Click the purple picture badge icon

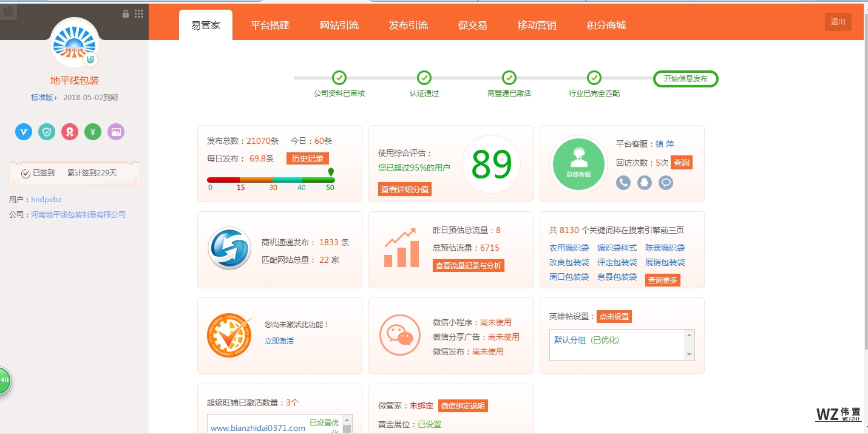(x=116, y=132)
